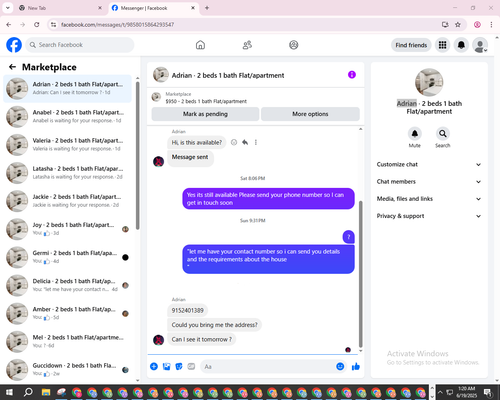The width and height of the screenshot is (500, 400).
Task: Select message 'Can I see it tomorrow ?'
Action: point(201,339)
